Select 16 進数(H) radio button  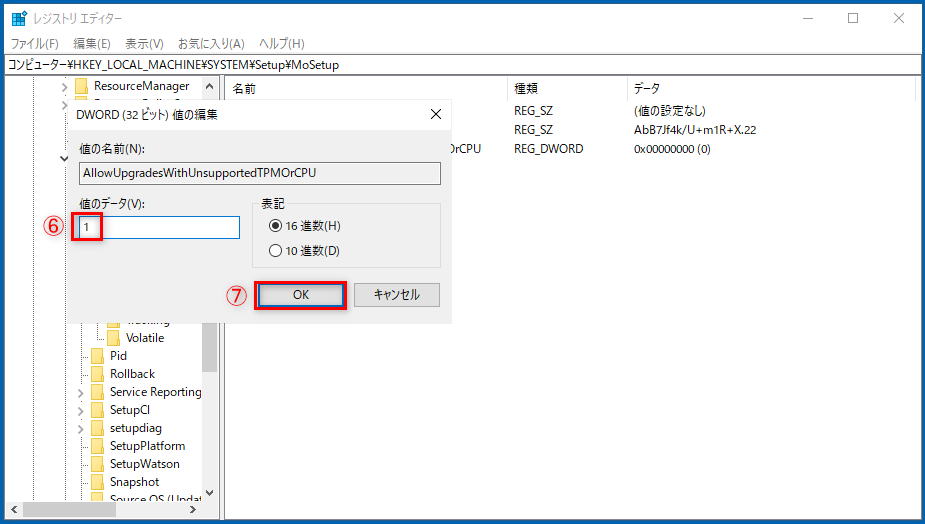click(x=304, y=226)
